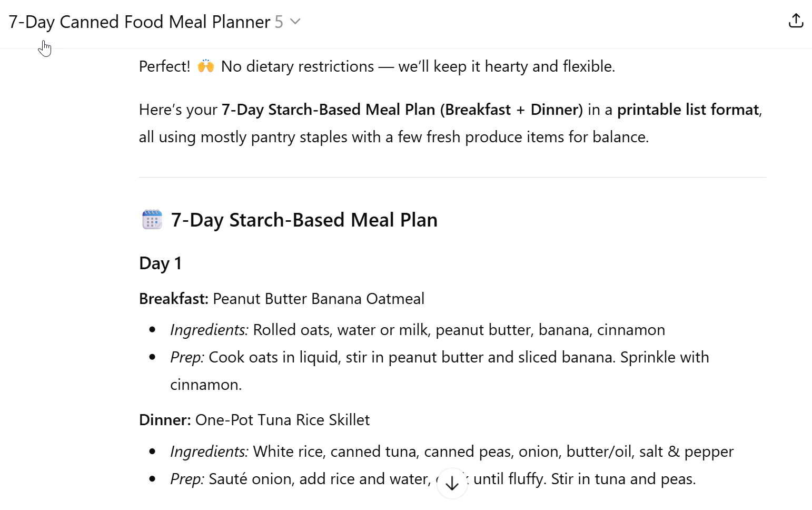
Task: Click the 'Peanut Butter Banana Oatmeal' text
Action: point(318,299)
